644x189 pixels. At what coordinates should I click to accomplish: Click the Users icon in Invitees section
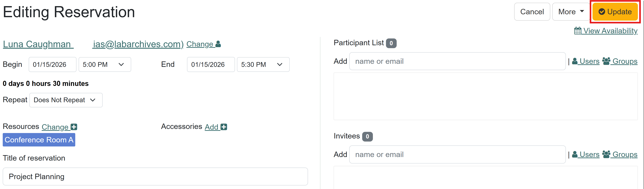pos(575,154)
